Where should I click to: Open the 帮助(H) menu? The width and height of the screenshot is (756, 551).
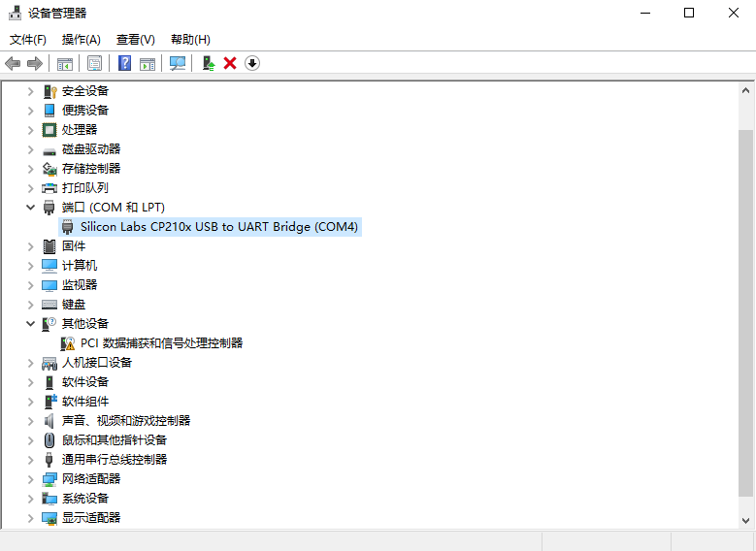click(x=190, y=40)
